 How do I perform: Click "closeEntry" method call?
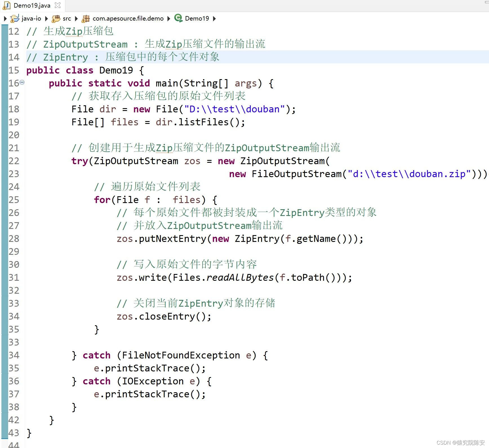[x=167, y=316]
